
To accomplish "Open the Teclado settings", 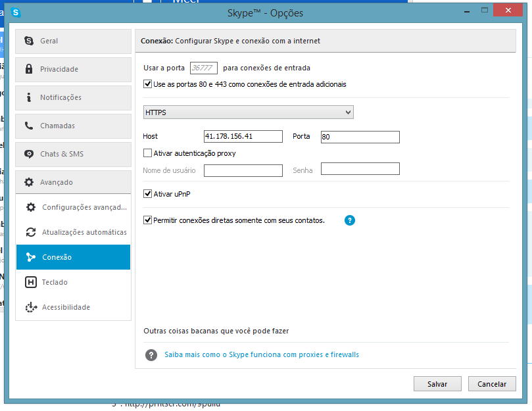I will (73, 282).
